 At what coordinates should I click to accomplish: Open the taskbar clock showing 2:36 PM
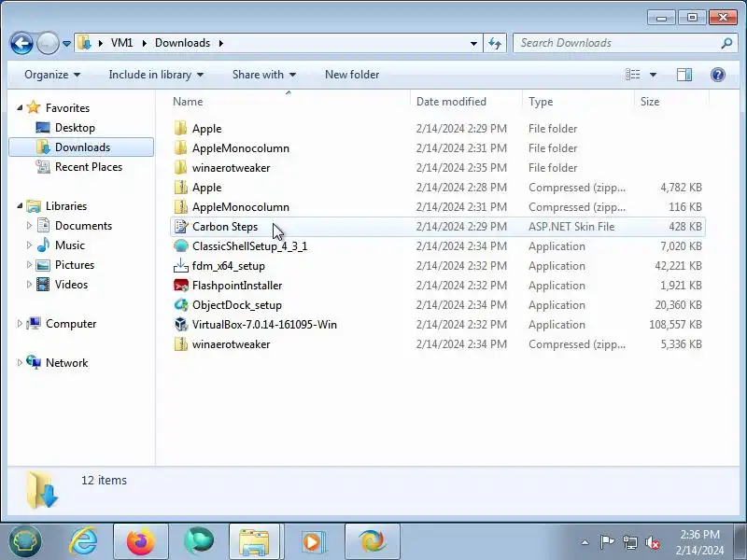(x=699, y=542)
